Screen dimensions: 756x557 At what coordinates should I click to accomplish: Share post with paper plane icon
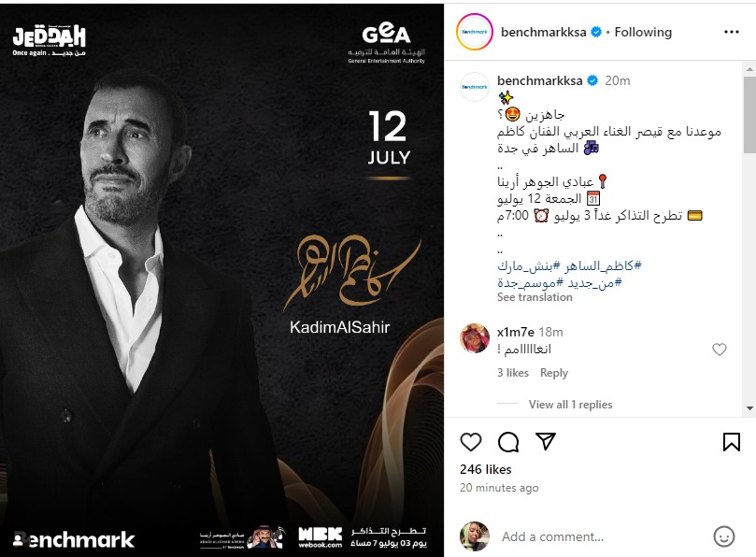[x=546, y=441]
